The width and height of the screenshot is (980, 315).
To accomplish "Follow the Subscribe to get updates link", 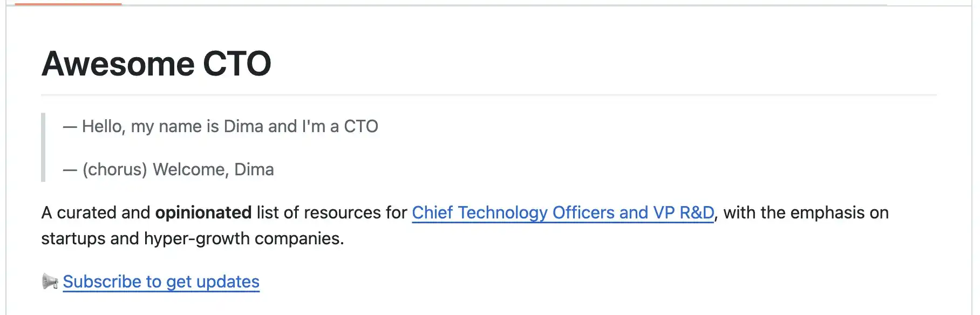I will point(161,282).
